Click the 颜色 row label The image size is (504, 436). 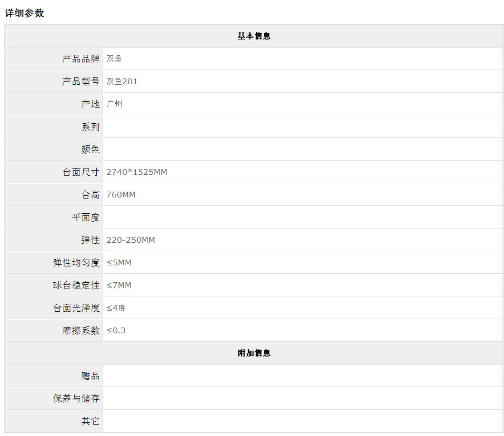[90, 150]
